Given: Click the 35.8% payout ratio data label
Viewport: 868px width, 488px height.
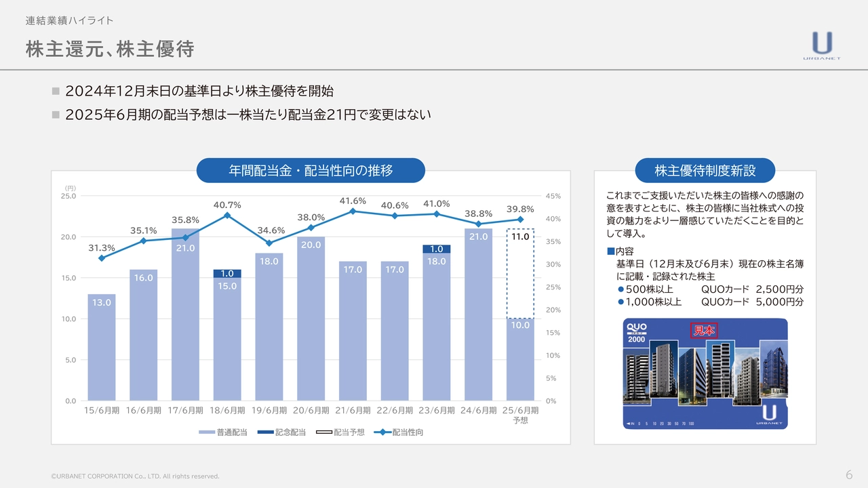Looking at the screenshot, I should click(185, 220).
